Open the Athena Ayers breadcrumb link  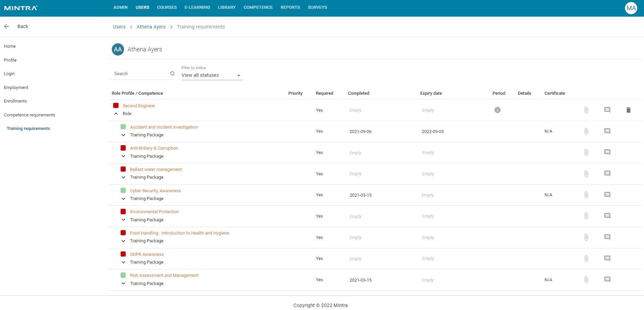151,27
